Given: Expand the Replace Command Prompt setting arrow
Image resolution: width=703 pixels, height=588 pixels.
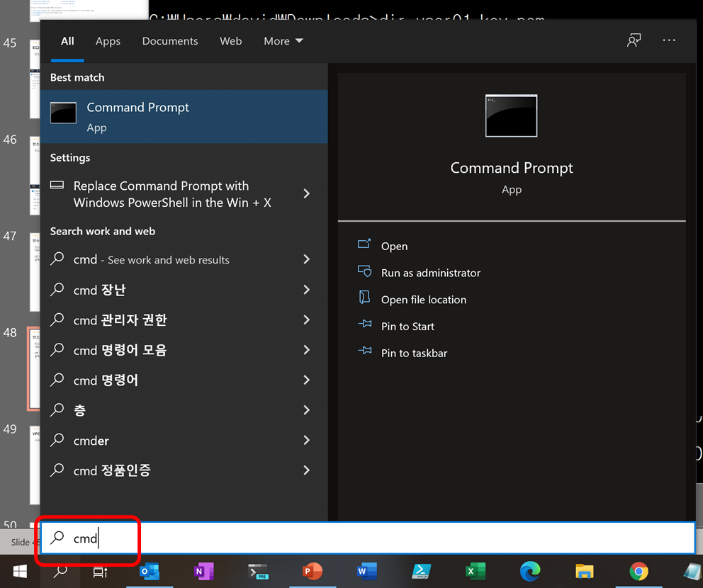Looking at the screenshot, I should pyautogui.click(x=306, y=193).
